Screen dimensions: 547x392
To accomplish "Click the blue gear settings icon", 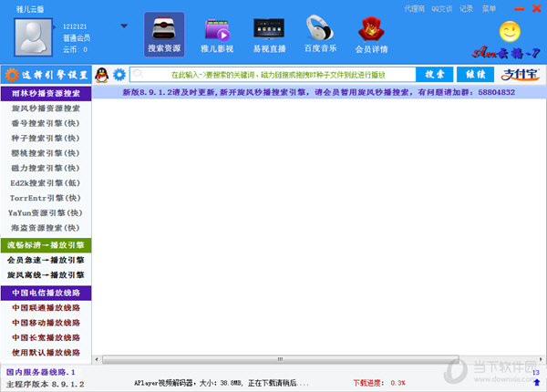I will [119, 75].
